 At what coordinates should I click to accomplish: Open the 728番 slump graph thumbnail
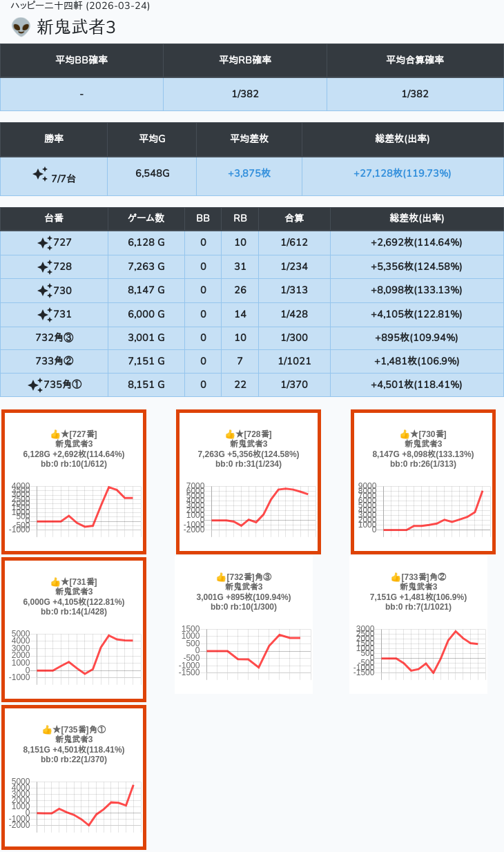coord(249,507)
